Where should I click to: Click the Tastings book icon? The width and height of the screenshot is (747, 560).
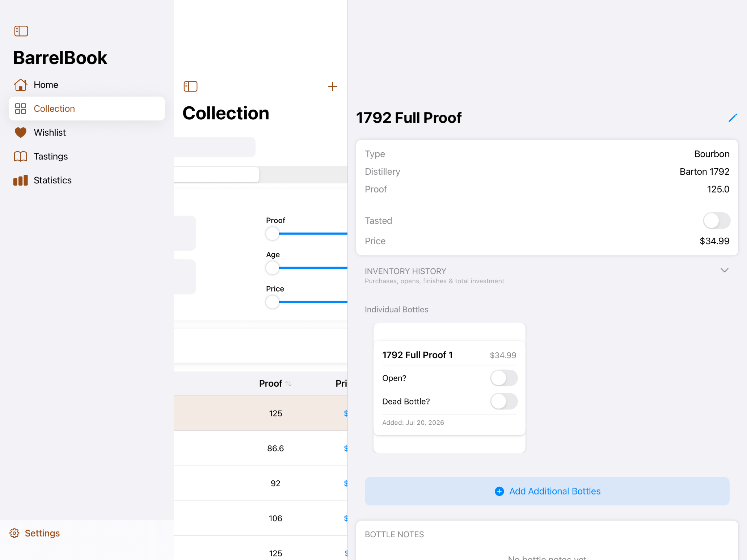(x=21, y=156)
